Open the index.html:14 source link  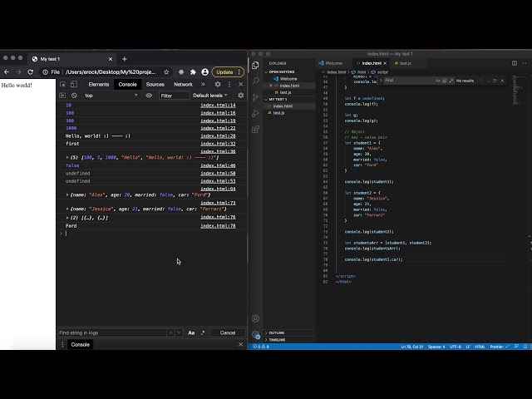point(218,106)
